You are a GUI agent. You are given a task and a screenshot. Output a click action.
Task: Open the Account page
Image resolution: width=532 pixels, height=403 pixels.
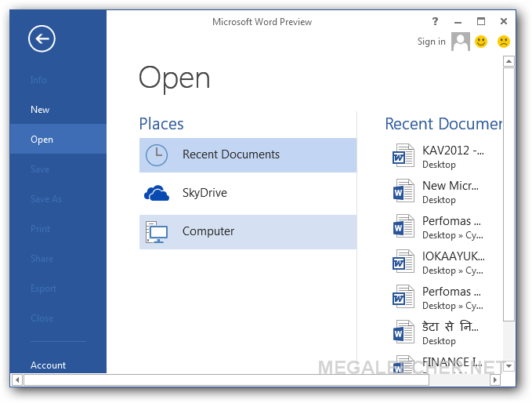(58, 365)
